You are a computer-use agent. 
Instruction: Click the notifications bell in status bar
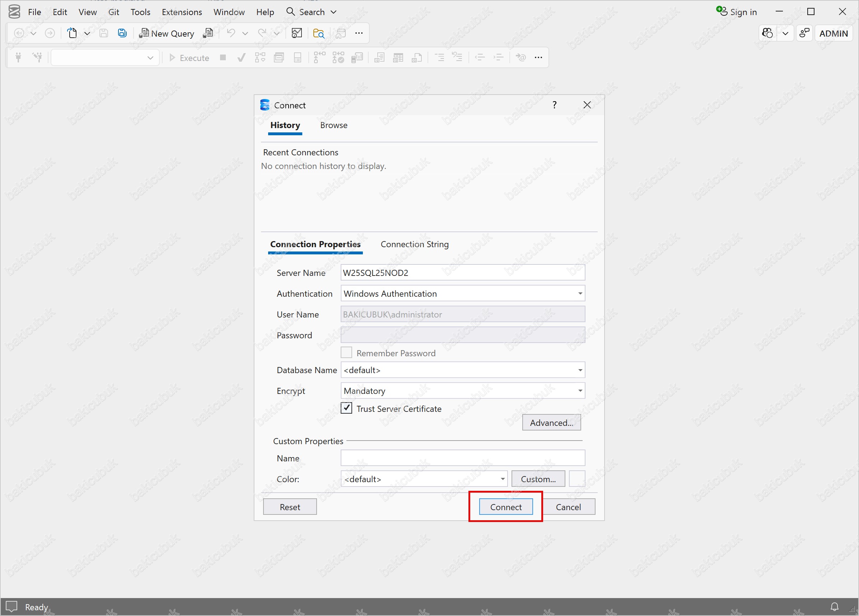pos(834,607)
